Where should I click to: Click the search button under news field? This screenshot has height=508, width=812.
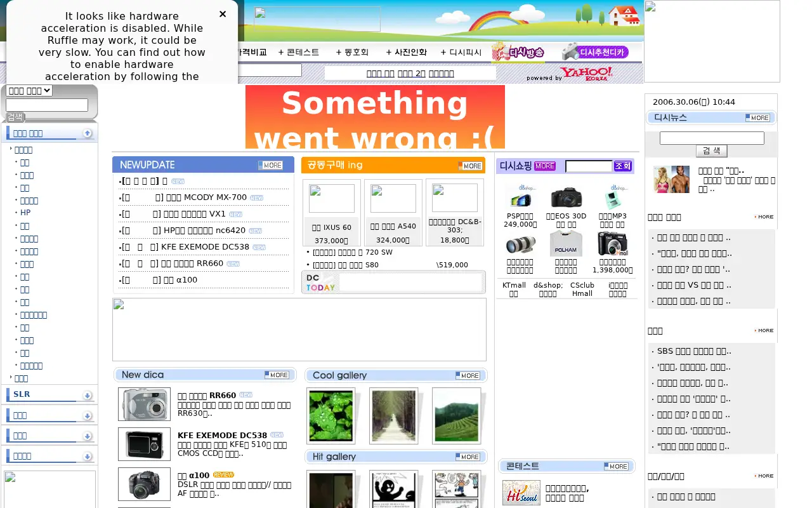click(x=711, y=151)
